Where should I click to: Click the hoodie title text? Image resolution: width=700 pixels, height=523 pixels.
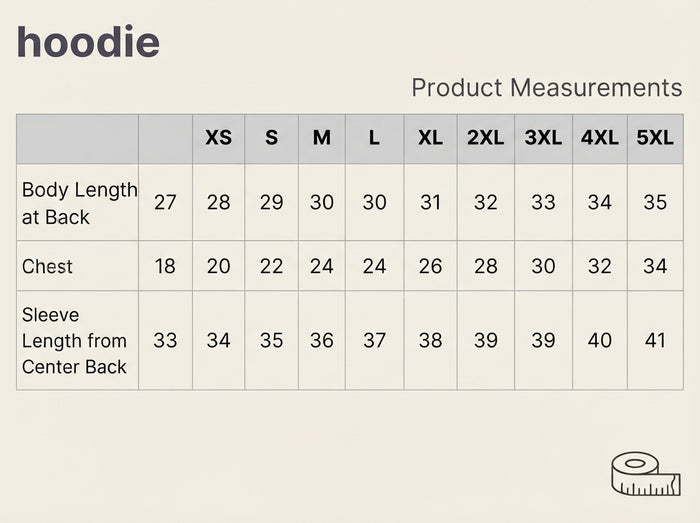coord(88,42)
